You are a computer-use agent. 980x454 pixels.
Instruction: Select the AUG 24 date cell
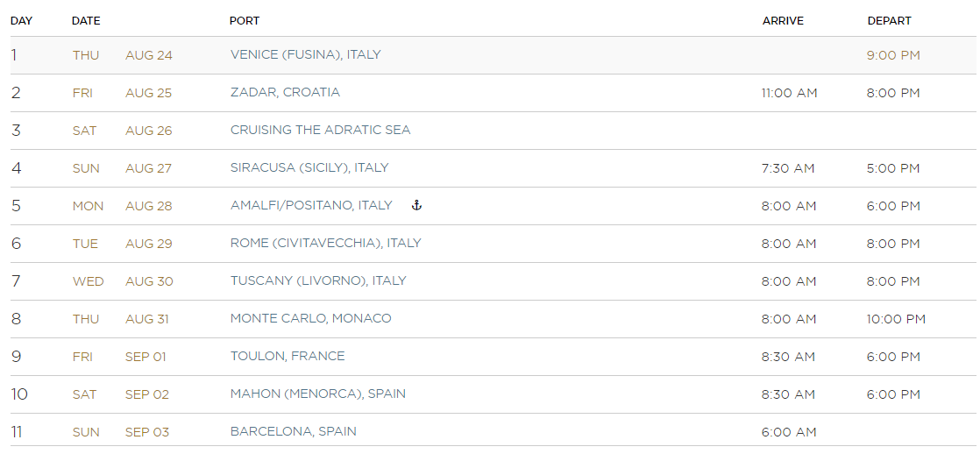[148, 55]
